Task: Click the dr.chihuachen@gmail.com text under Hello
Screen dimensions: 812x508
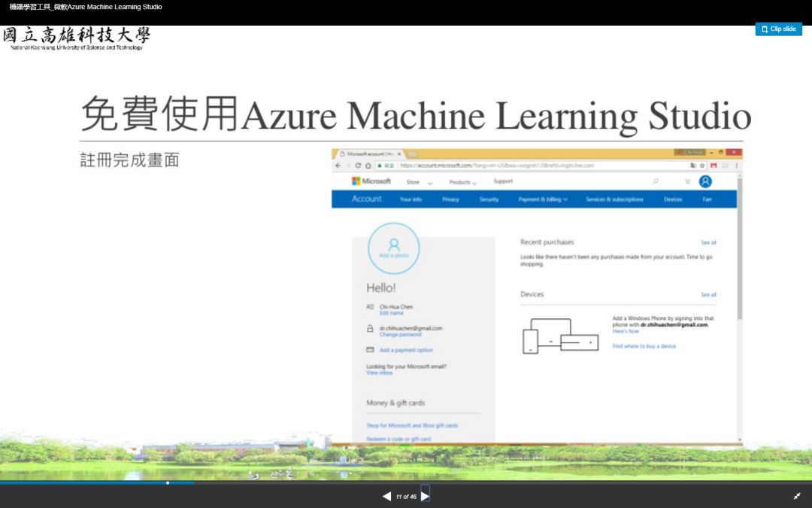Action: [411, 328]
